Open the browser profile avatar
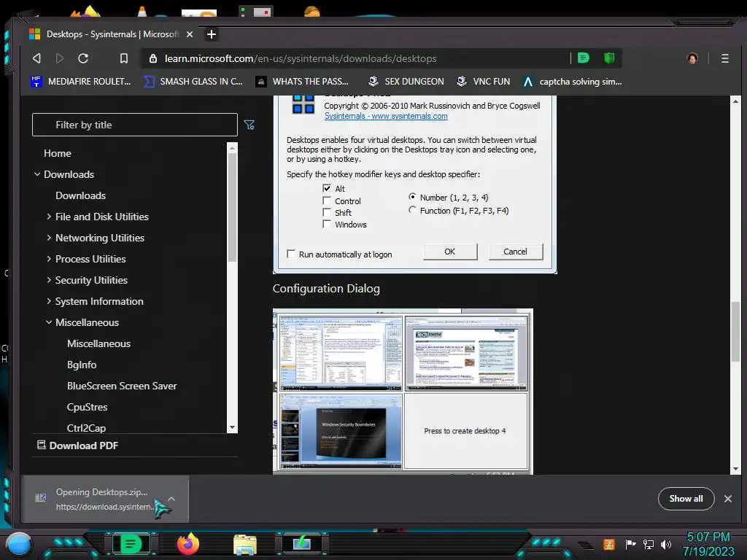The image size is (747, 560). pos(692,58)
